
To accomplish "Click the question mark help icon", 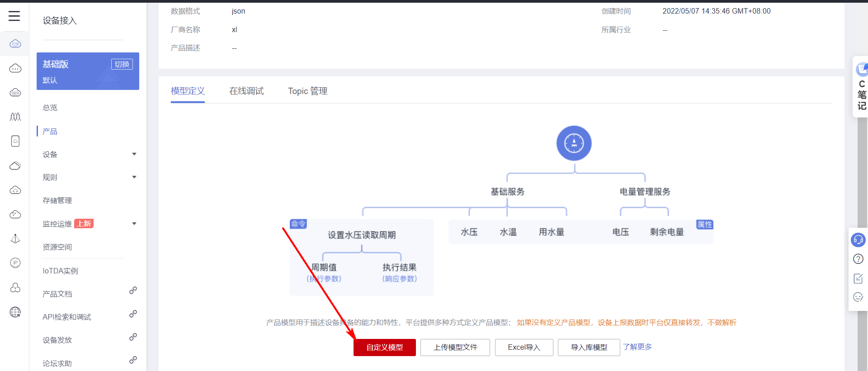I will point(858,259).
